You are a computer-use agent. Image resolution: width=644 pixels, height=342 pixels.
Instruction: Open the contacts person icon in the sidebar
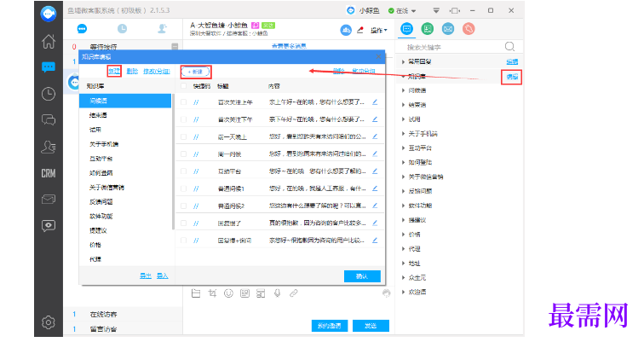(x=49, y=147)
